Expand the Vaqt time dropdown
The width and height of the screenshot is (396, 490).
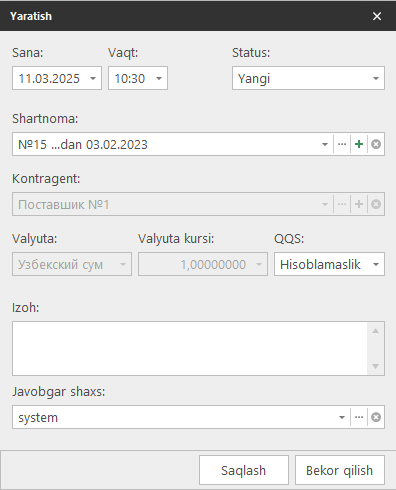click(x=159, y=78)
